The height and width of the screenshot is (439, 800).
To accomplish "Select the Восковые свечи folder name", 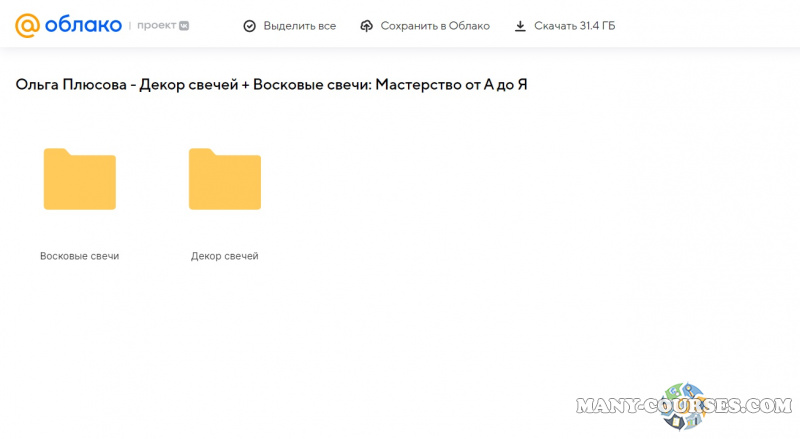I will click(80, 256).
